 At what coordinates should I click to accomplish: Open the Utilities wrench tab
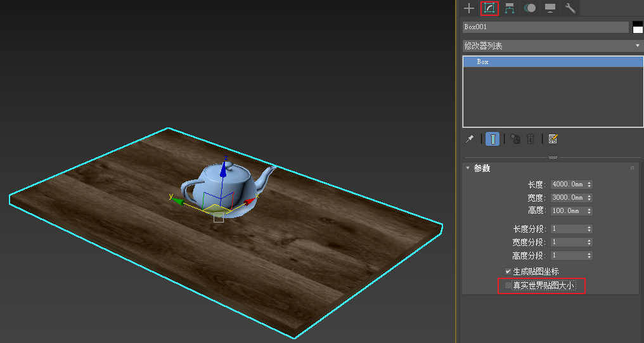click(x=570, y=8)
